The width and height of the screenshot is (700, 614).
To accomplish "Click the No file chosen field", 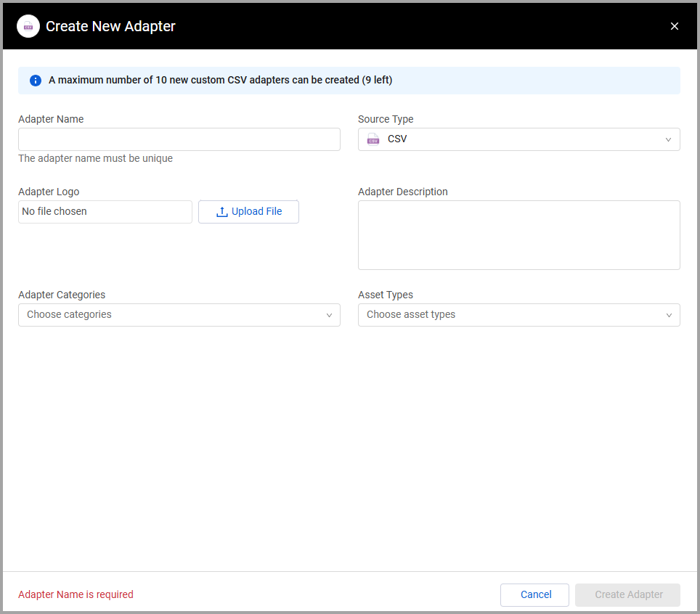I will 105,211.
